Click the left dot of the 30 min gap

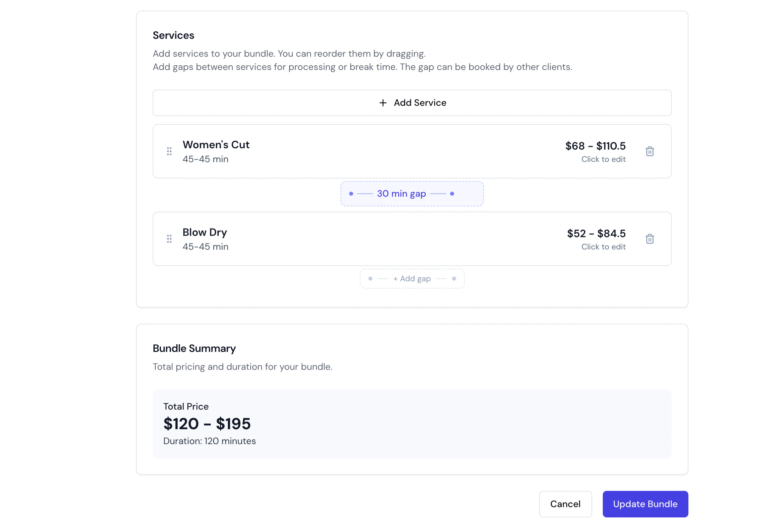click(x=351, y=194)
